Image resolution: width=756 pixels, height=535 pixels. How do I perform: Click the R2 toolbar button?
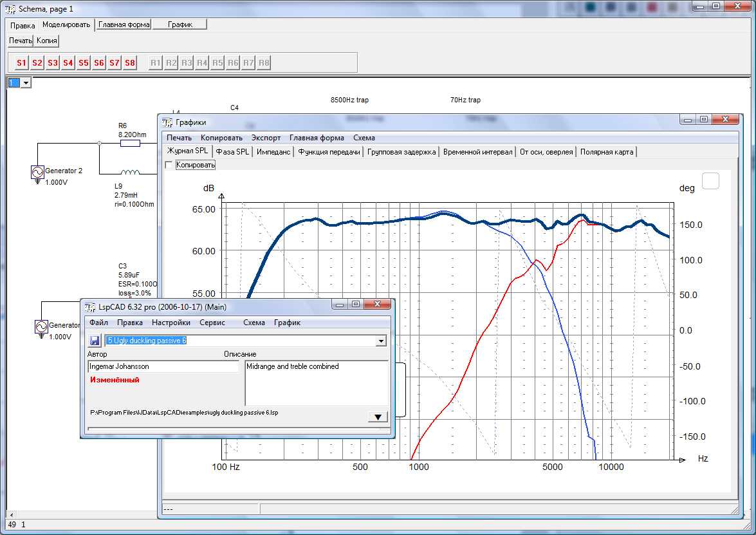click(x=171, y=62)
